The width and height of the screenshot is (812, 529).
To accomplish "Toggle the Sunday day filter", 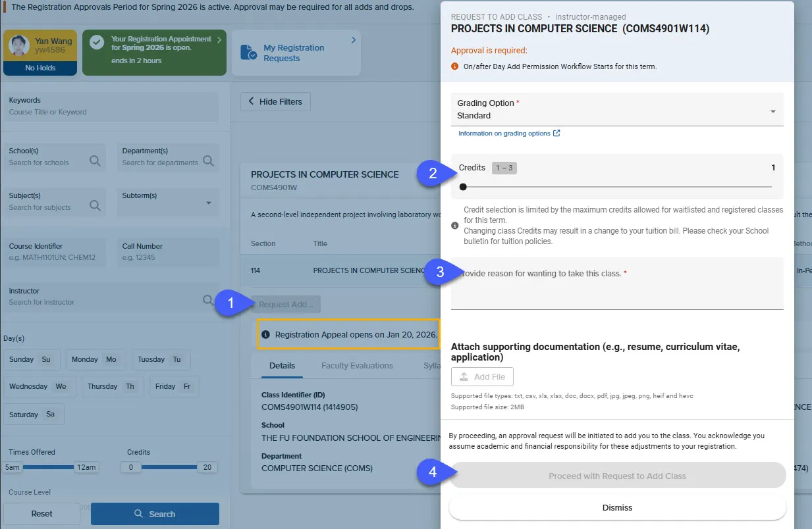I will point(32,360).
